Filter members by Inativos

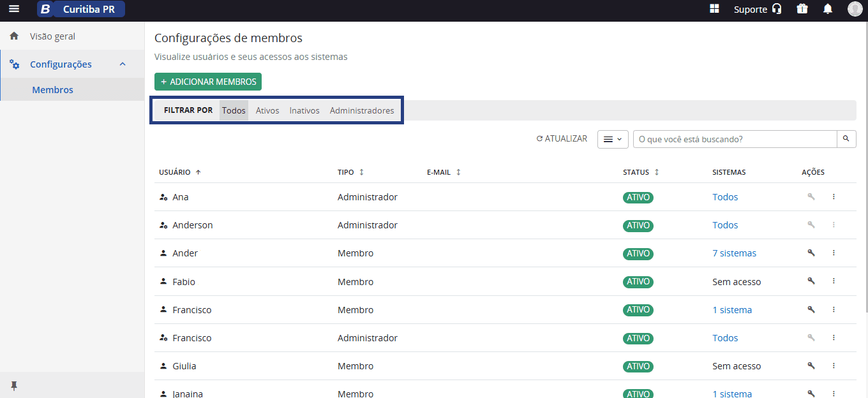[304, 110]
